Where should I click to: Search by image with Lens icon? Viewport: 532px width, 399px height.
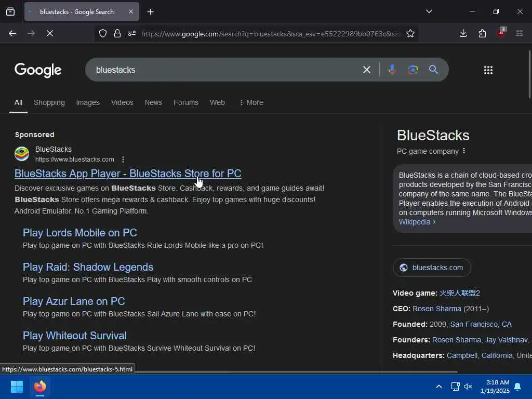pyautogui.click(x=413, y=70)
